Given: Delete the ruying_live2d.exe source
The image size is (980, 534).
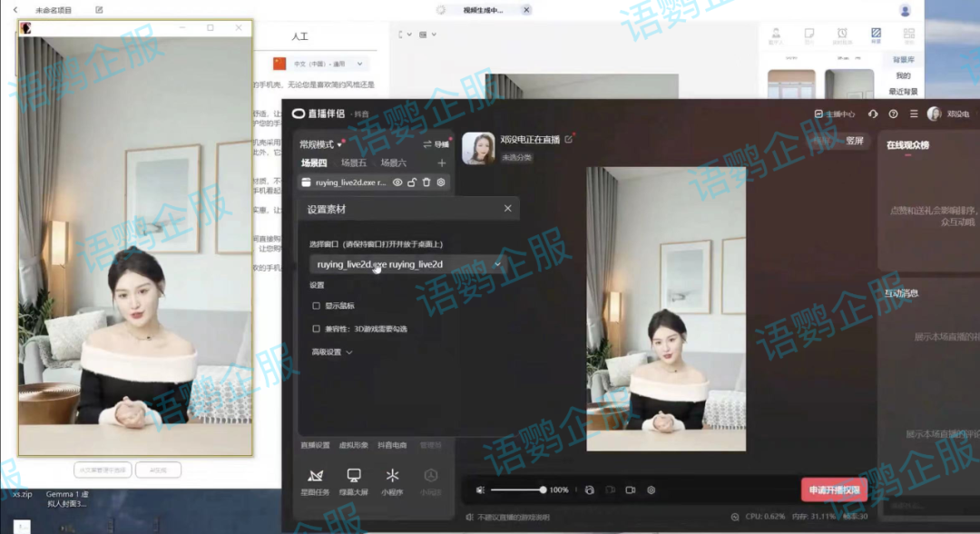Looking at the screenshot, I should coord(426,183).
